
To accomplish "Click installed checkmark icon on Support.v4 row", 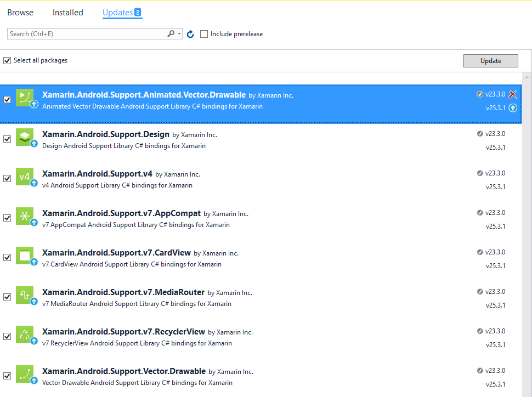I will (x=480, y=173).
